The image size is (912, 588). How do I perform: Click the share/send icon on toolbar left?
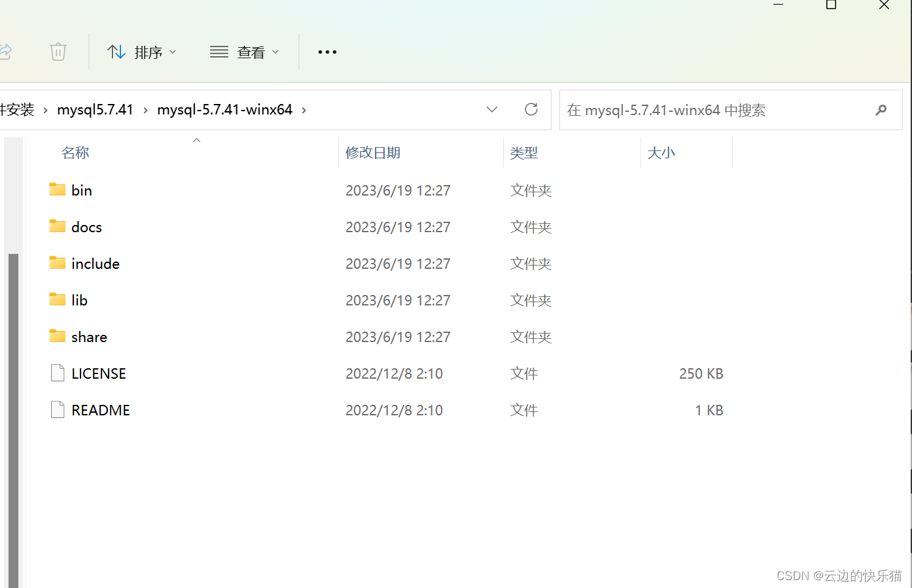(7, 52)
